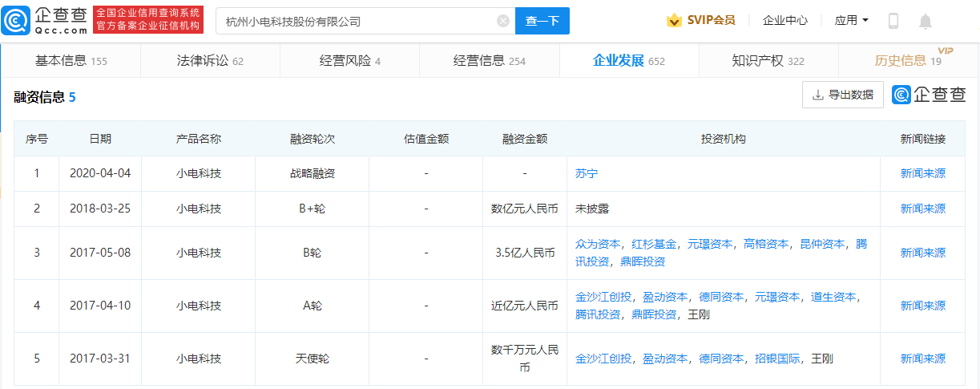Select the date cell 2017-03-31
Screen dimensions: 980x389
[100, 359]
